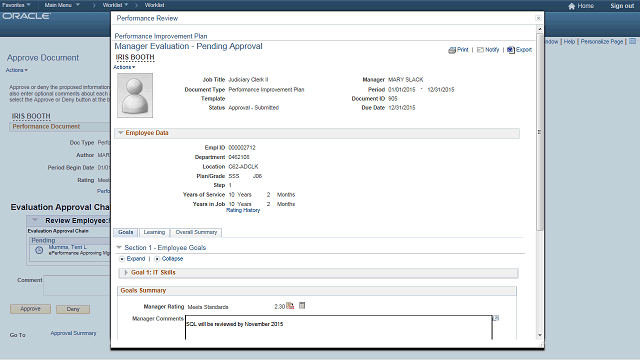Click the dialog scrollbar up arrow
This screenshot has width=640, height=360.
(x=540, y=29)
